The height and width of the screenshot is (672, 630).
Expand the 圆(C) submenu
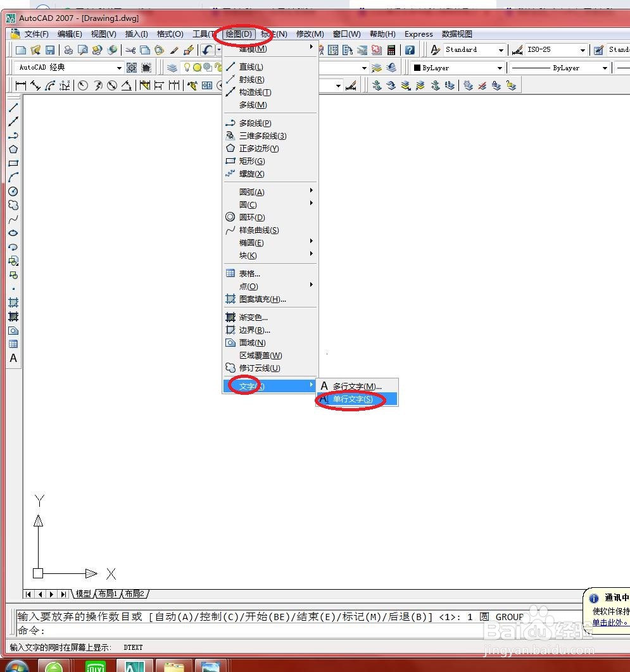[270, 205]
